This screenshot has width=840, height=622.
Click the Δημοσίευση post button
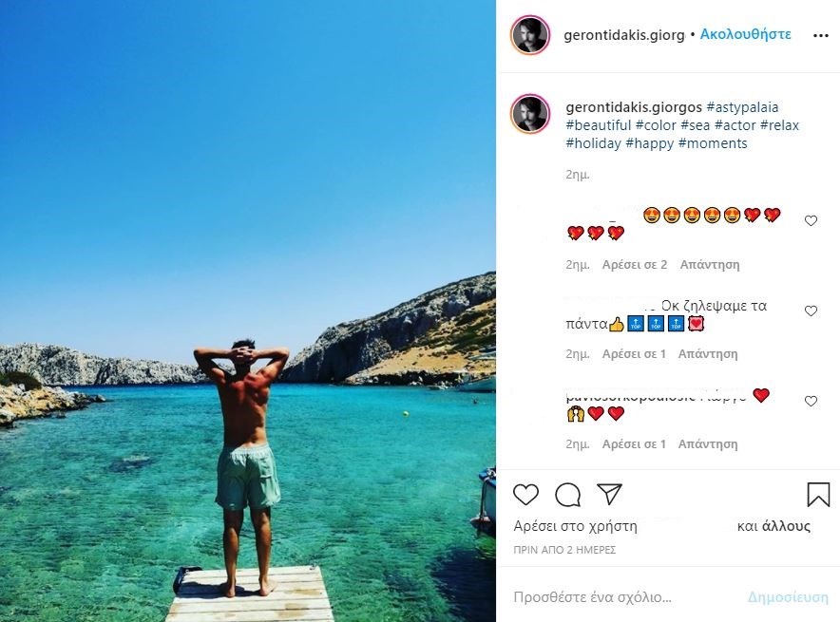pos(788,597)
